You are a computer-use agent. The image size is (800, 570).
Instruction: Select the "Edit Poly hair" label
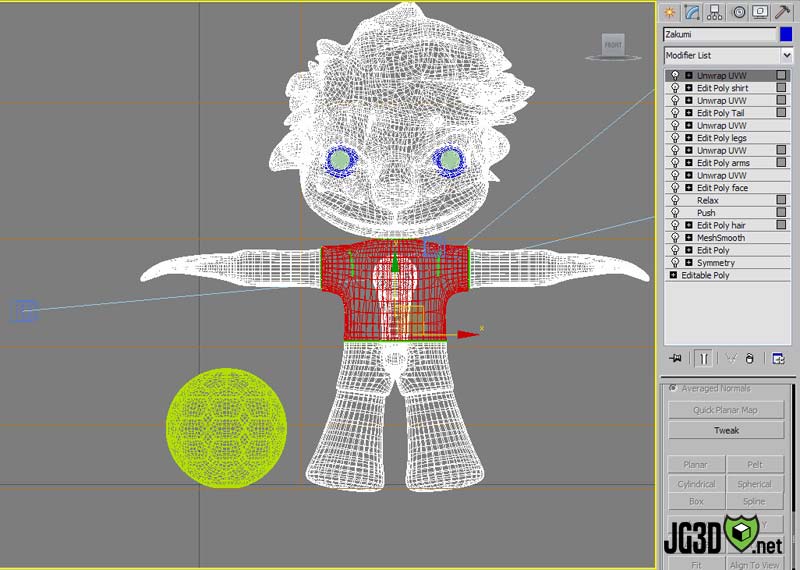coord(721,226)
